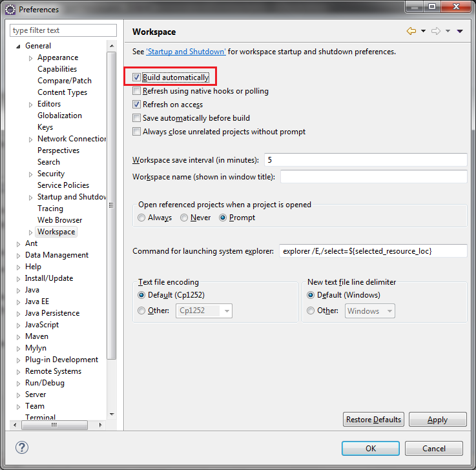Click the system explorer command field
The image size is (476, 470).
coord(373,251)
